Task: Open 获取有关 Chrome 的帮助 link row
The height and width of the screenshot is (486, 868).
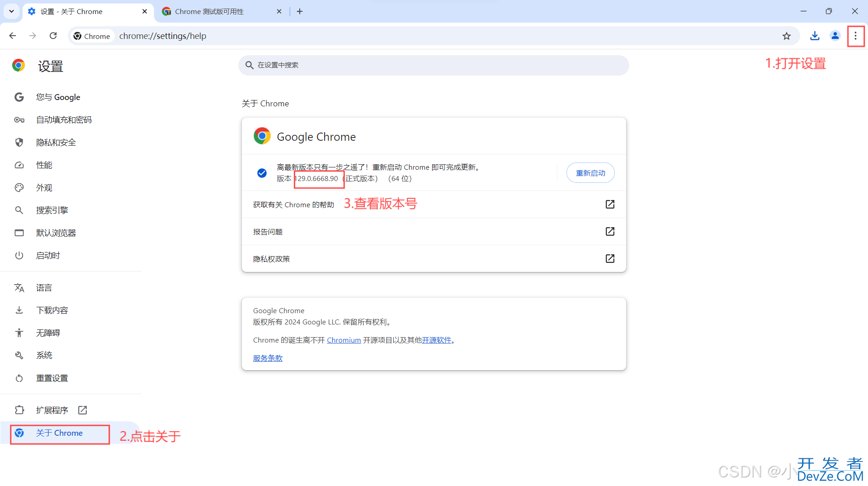Action: tap(434, 205)
